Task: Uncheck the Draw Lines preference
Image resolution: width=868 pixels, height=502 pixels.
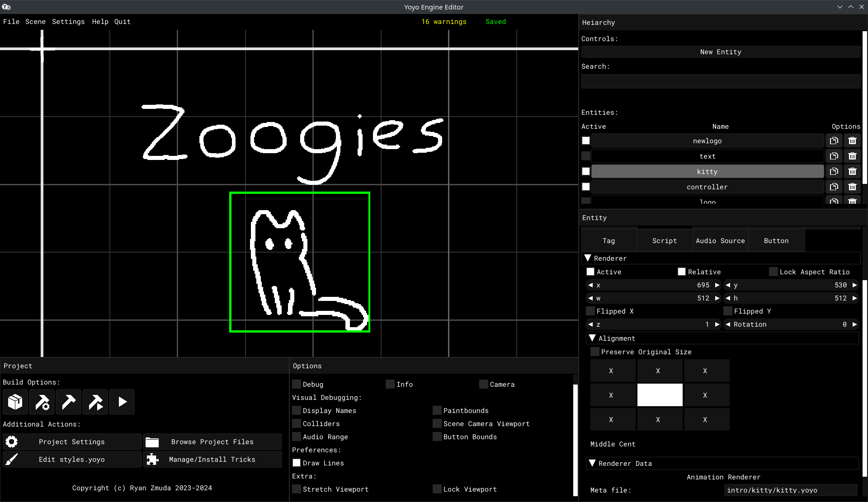Action: tap(297, 463)
